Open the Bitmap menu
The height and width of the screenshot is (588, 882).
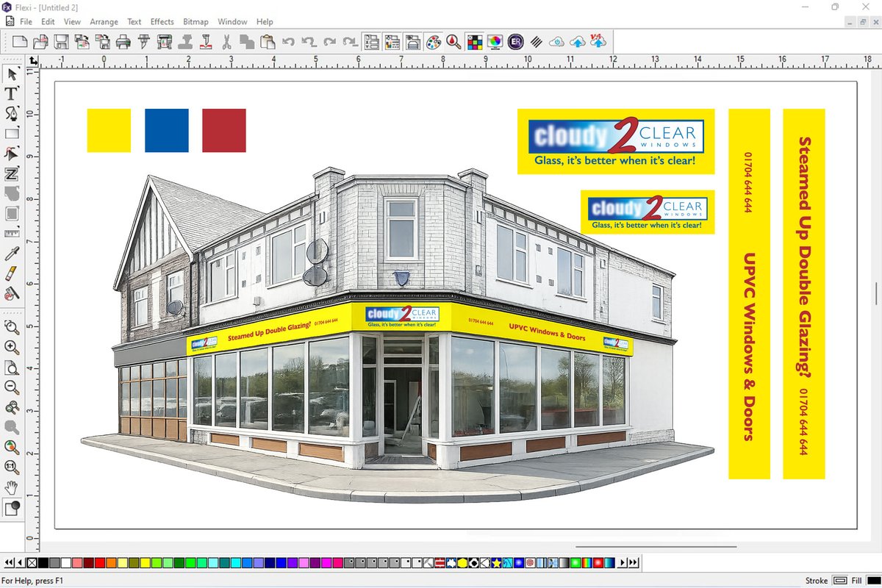coord(196,22)
